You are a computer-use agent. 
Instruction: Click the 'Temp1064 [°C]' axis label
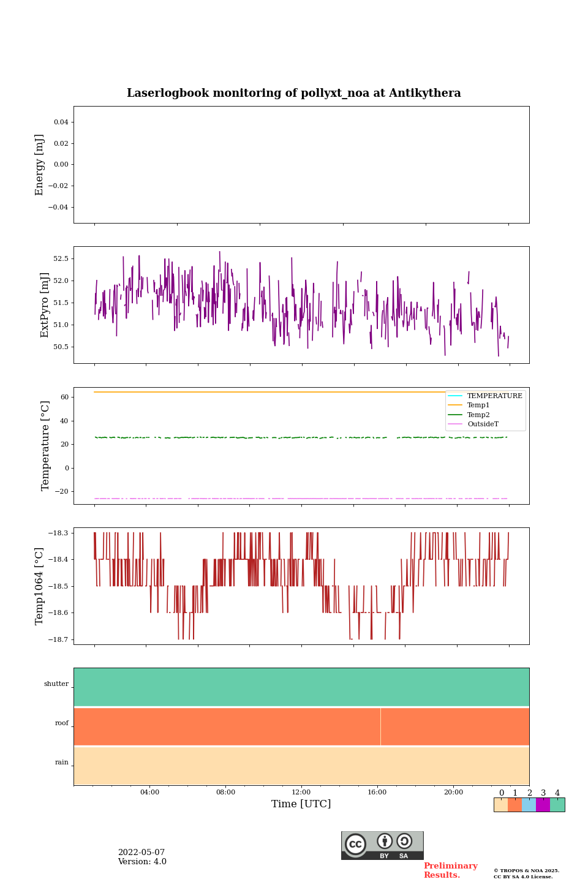click(40, 586)
